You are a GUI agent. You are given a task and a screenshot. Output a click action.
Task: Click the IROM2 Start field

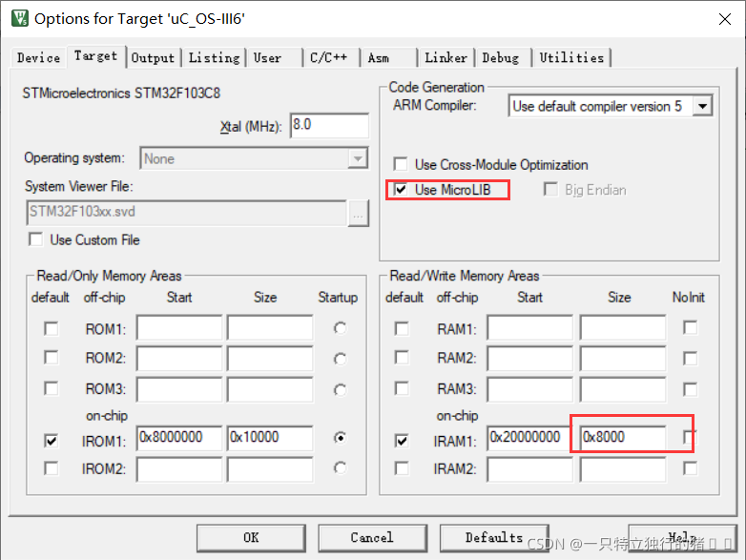pos(179,469)
